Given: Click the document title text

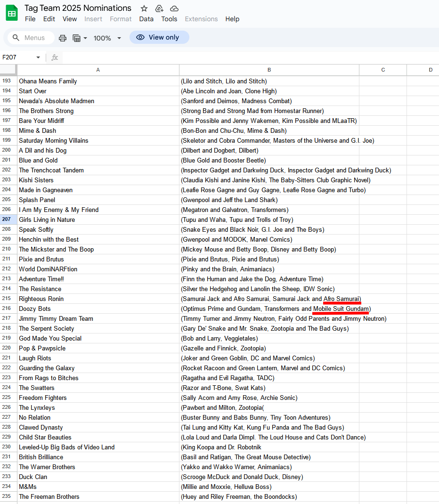Looking at the screenshot, I should click(78, 8).
